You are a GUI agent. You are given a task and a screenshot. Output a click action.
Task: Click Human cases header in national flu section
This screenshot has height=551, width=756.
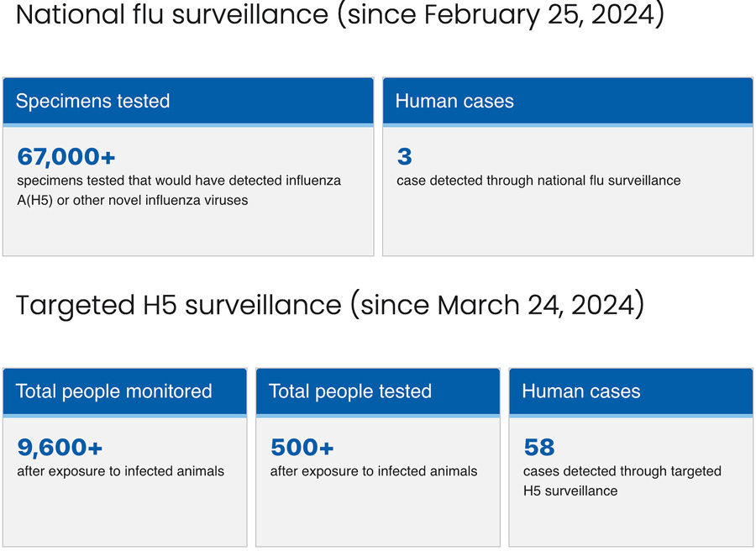[x=454, y=102]
